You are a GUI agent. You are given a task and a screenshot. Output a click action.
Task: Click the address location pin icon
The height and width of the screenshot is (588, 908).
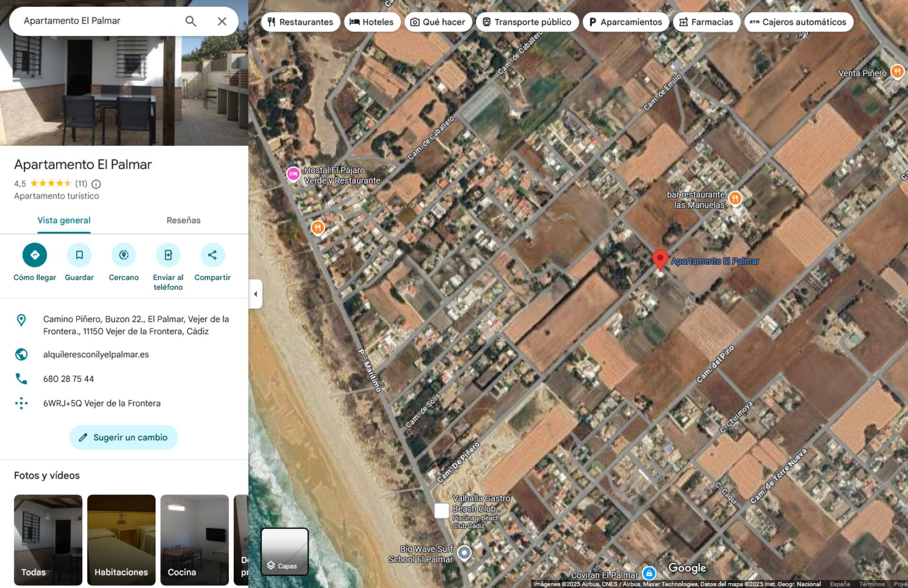click(21, 320)
